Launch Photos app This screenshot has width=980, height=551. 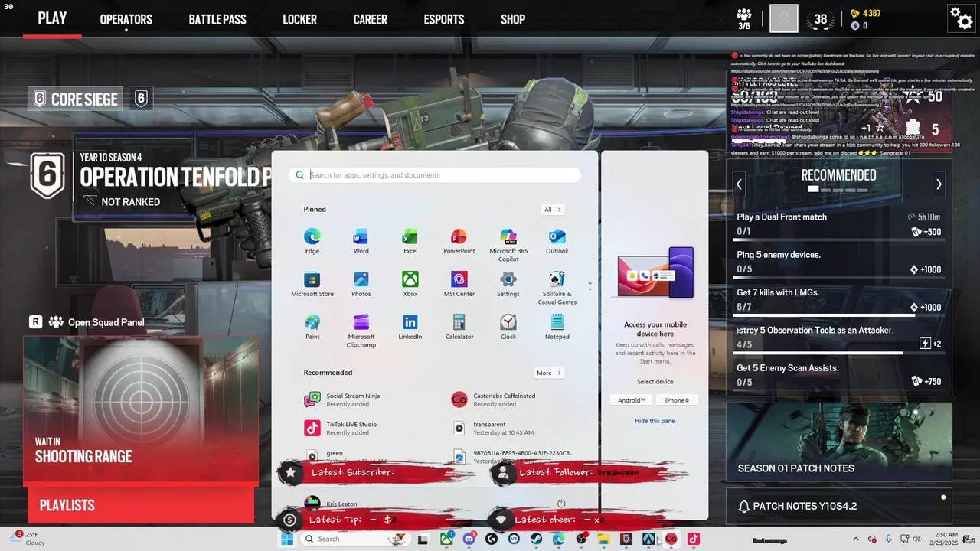(x=361, y=283)
